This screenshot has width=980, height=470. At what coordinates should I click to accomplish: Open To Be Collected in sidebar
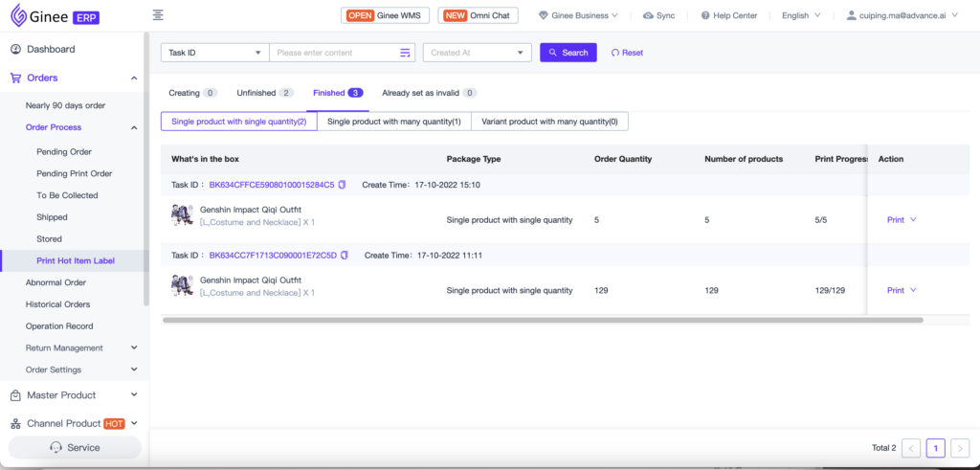point(68,195)
